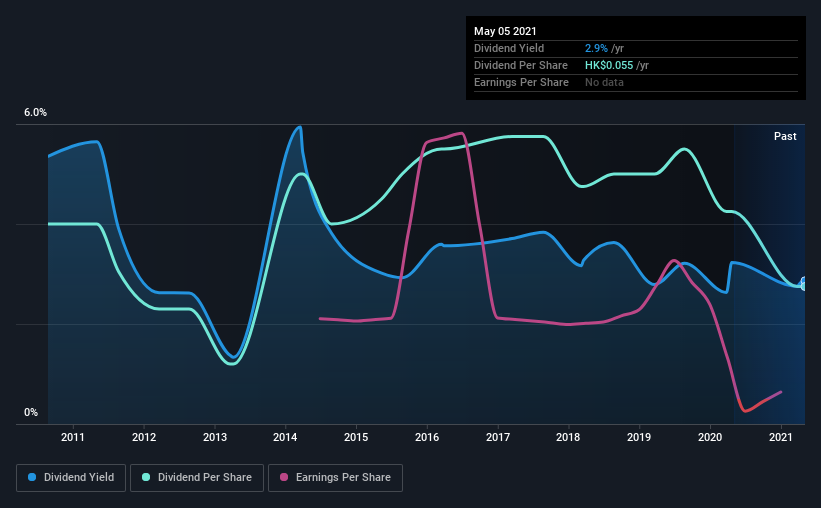Select the 2021 x-axis label
The image size is (821, 508).
click(x=781, y=437)
